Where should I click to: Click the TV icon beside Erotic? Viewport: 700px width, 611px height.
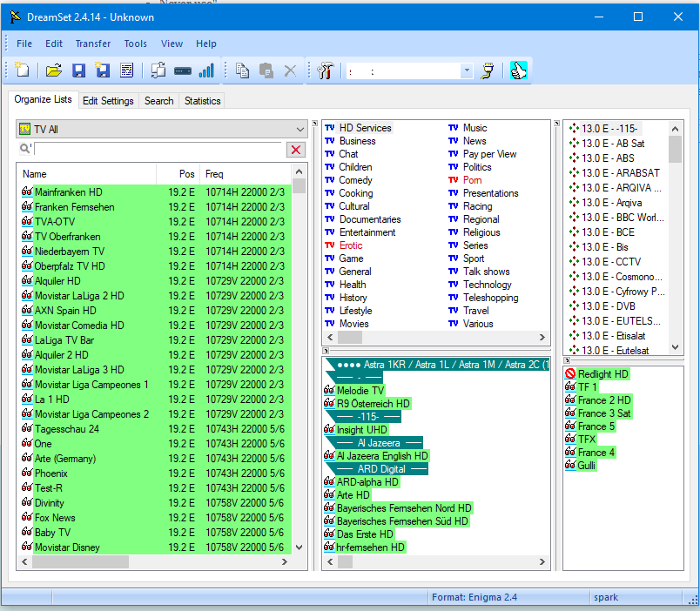(x=329, y=245)
